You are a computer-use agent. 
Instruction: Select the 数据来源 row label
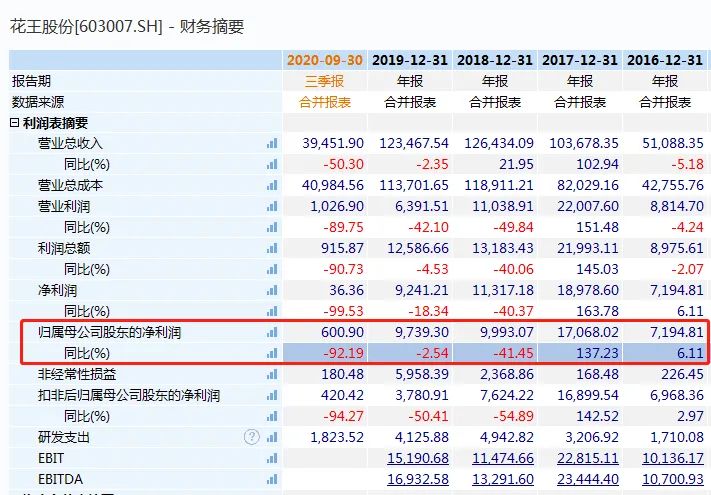(38, 102)
